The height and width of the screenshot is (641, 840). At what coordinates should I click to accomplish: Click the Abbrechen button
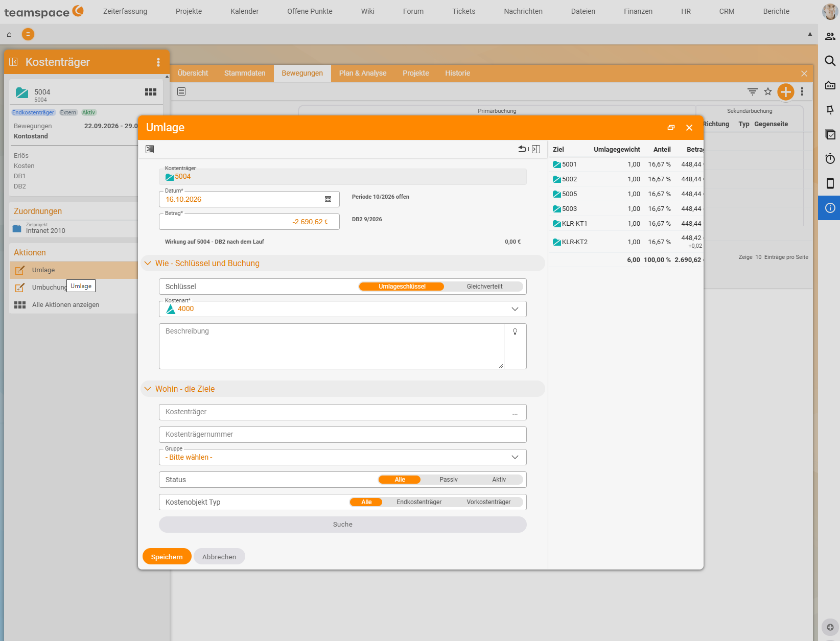219,557
